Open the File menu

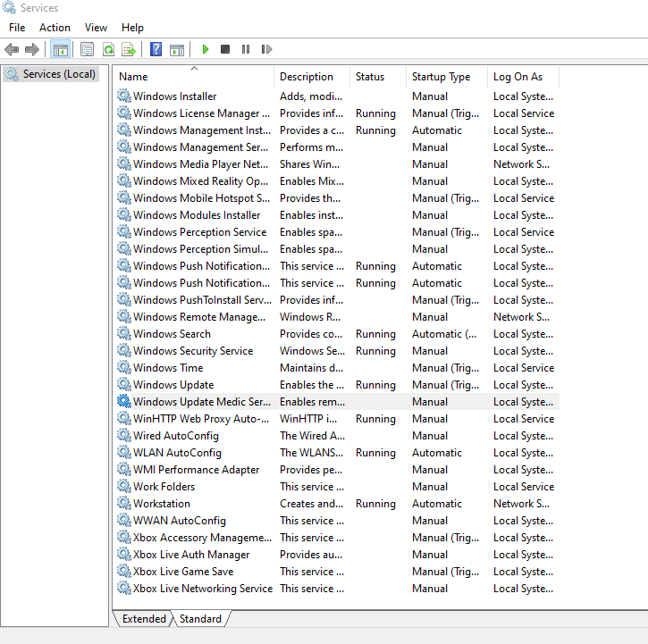click(17, 28)
